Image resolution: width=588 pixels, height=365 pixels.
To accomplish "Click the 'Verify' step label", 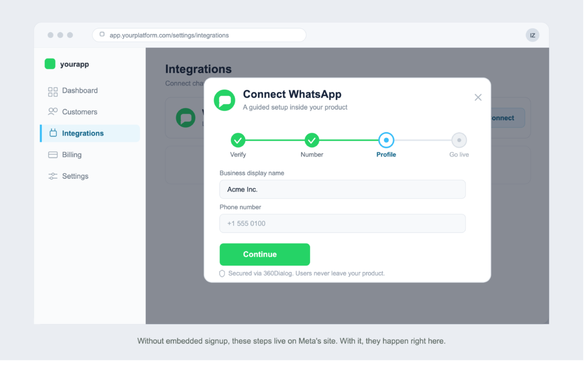I will coord(239,156).
